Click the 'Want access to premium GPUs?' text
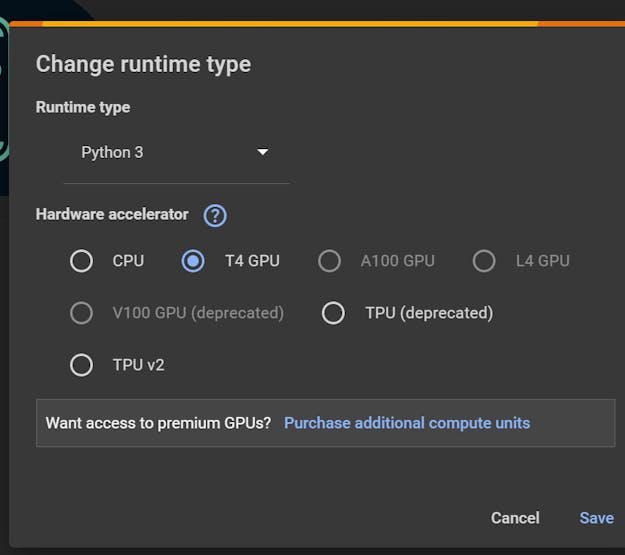Viewport: 625px width, 555px height. point(158,423)
